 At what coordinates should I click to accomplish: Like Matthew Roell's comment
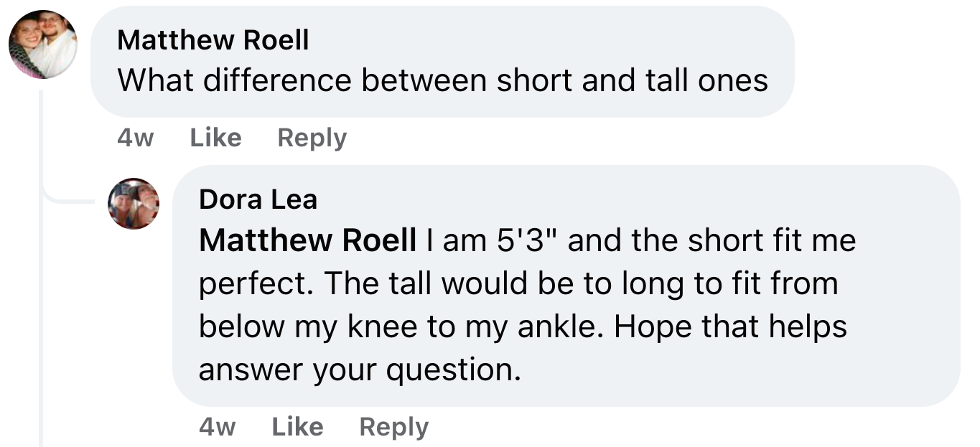(x=215, y=138)
